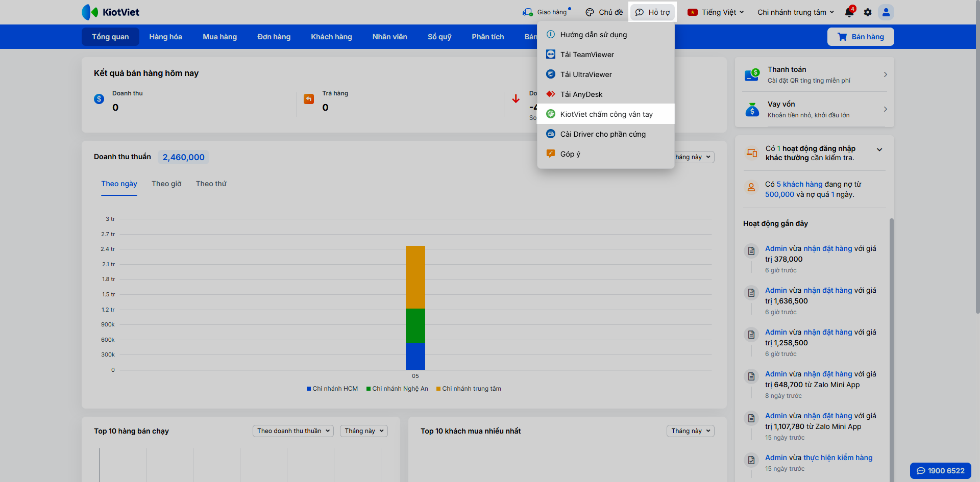
Task: Open the Theo doanh thu thuần dropdown
Action: [293, 431]
